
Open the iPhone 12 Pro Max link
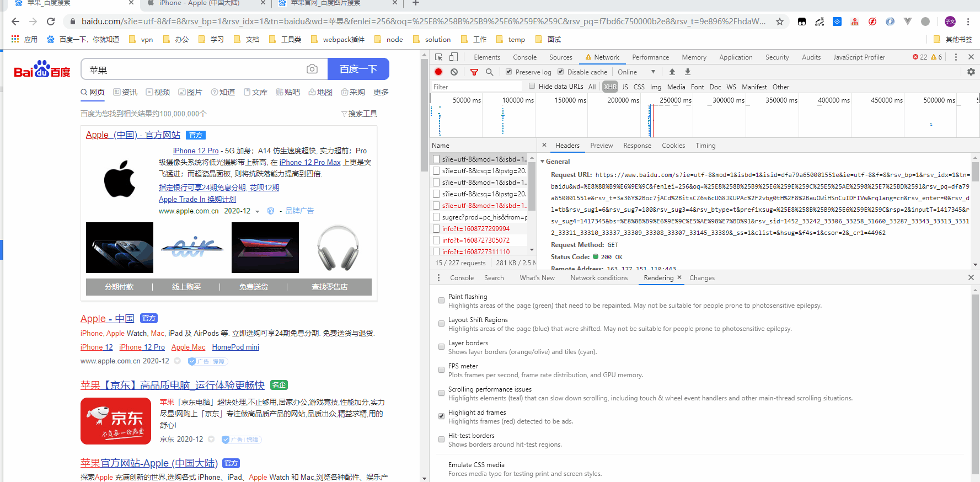[x=310, y=162]
